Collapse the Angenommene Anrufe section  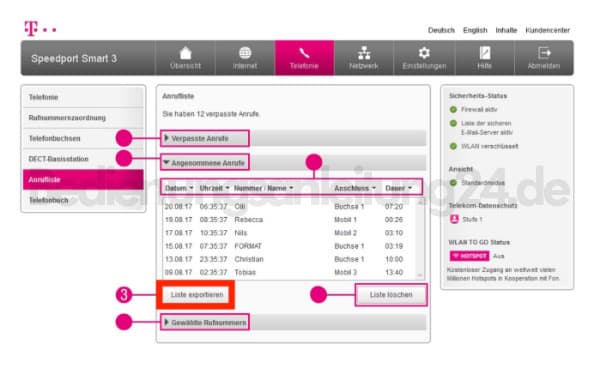pyautogui.click(x=205, y=163)
